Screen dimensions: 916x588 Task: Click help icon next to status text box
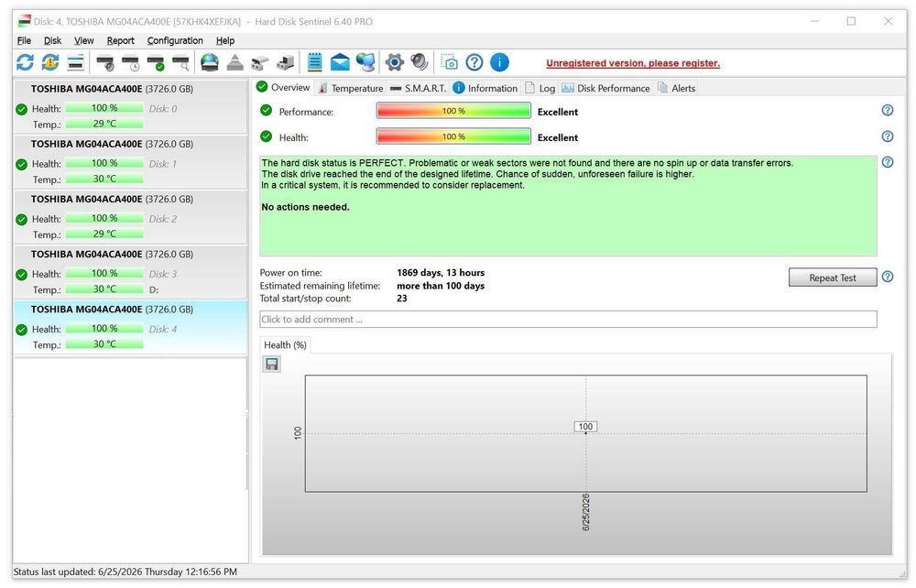(x=887, y=162)
